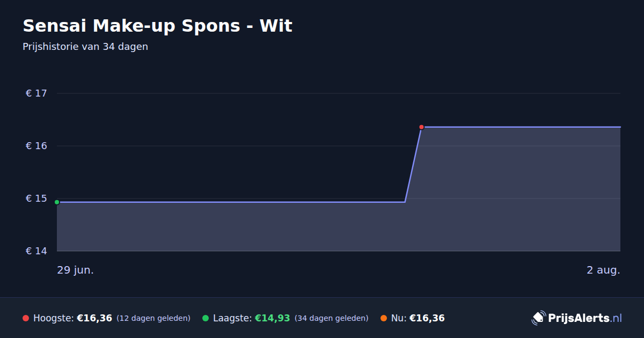
Task: Click the 29 jun. start date label
Action: pos(76,270)
